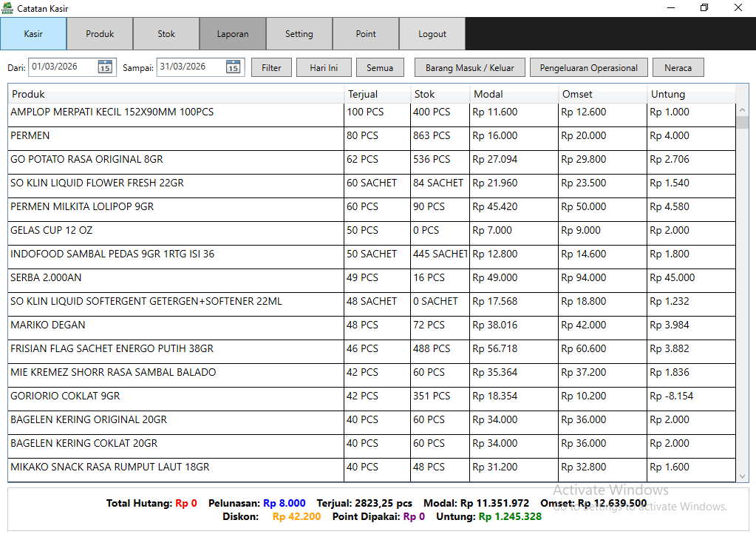The image size is (756, 537).
Task: Click the Logout tab
Action: pos(432,34)
